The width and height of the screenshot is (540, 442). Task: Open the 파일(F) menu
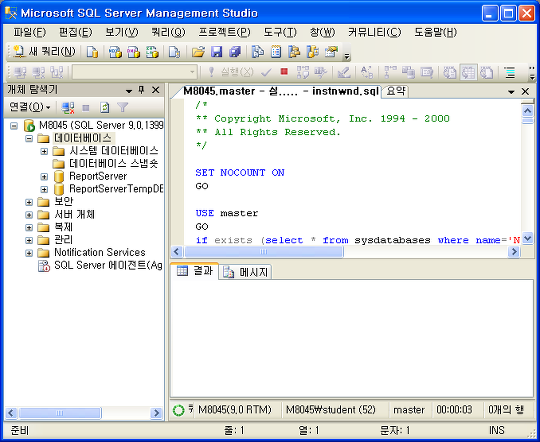click(29, 32)
